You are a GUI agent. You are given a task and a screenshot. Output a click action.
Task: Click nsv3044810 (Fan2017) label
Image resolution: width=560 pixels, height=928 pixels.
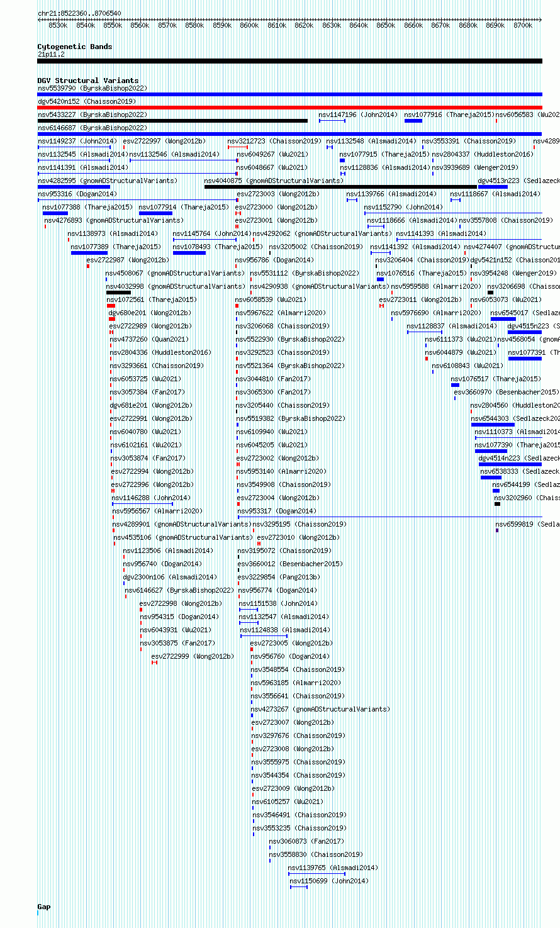coord(273,379)
